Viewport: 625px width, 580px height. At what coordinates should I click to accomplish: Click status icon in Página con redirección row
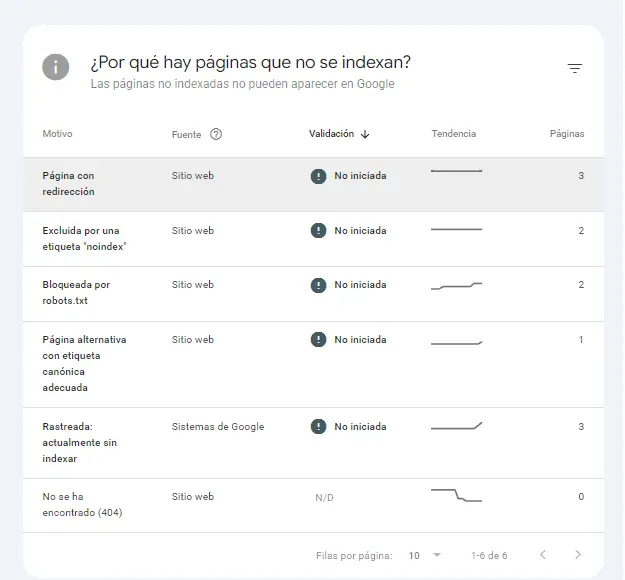(x=318, y=176)
